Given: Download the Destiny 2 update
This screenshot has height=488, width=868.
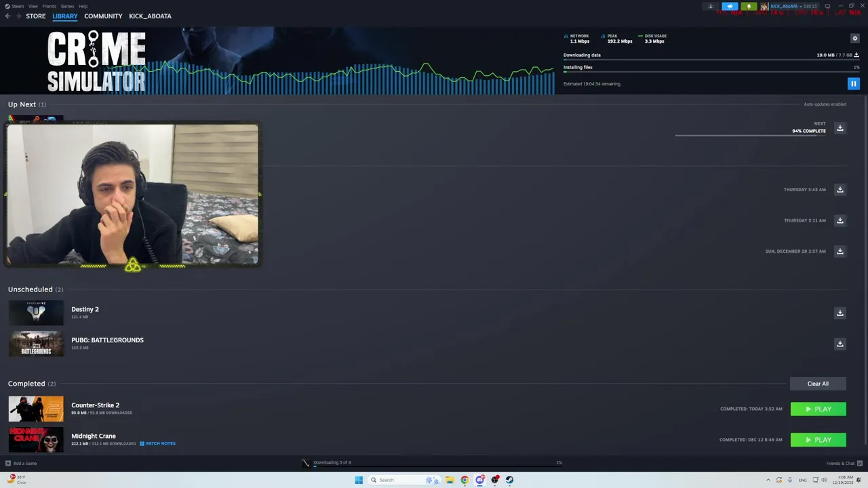Looking at the screenshot, I should [840, 313].
